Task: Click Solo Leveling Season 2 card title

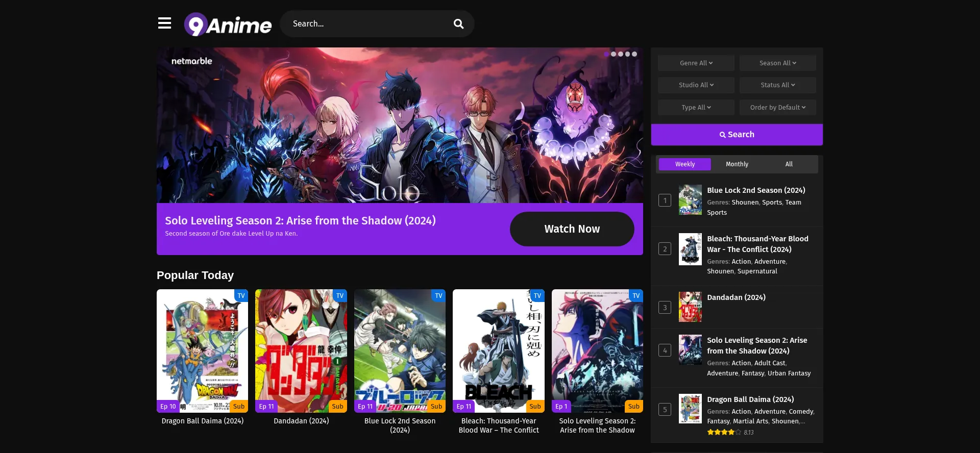Action: pyautogui.click(x=597, y=425)
